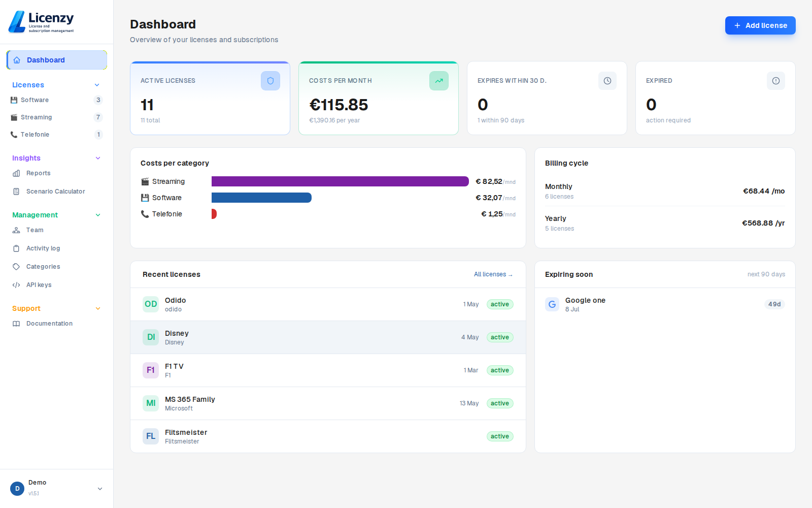812x508 pixels.
Task: Click the Yearly billing cycle row
Action: [x=665, y=223]
